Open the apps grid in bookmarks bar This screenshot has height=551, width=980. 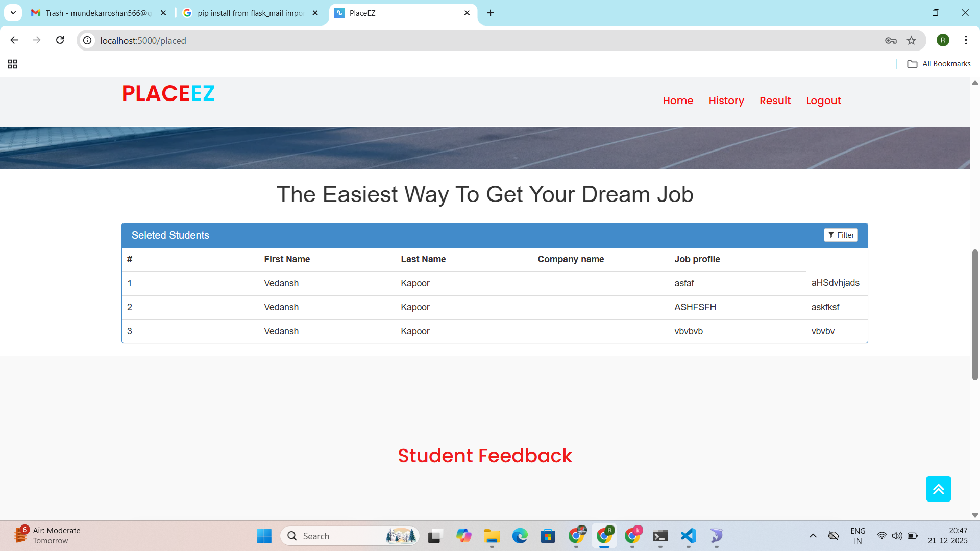[x=13, y=64]
